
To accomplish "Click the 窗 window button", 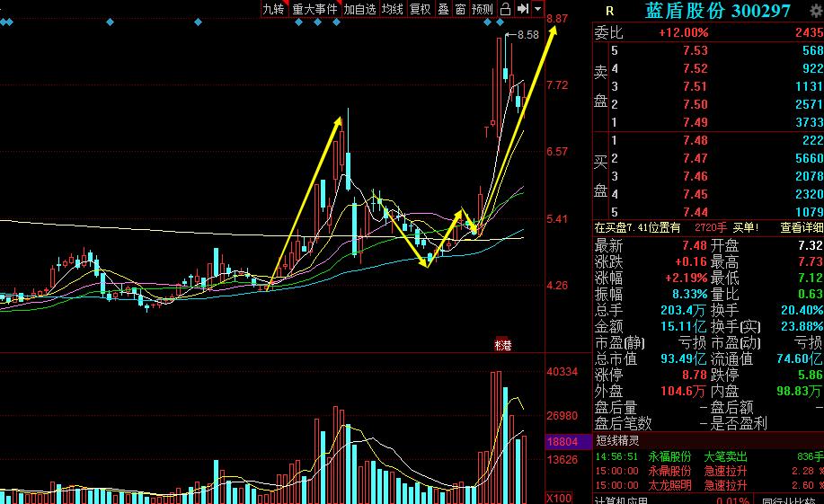I will pos(460,9).
